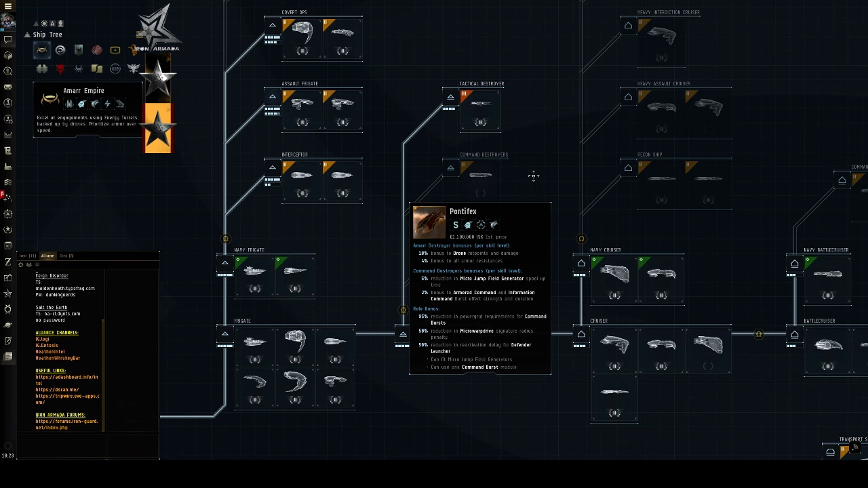The width and height of the screenshot is (868, 488).
Task: Open EVE Mail envelope icon
Action: point(7,87)
